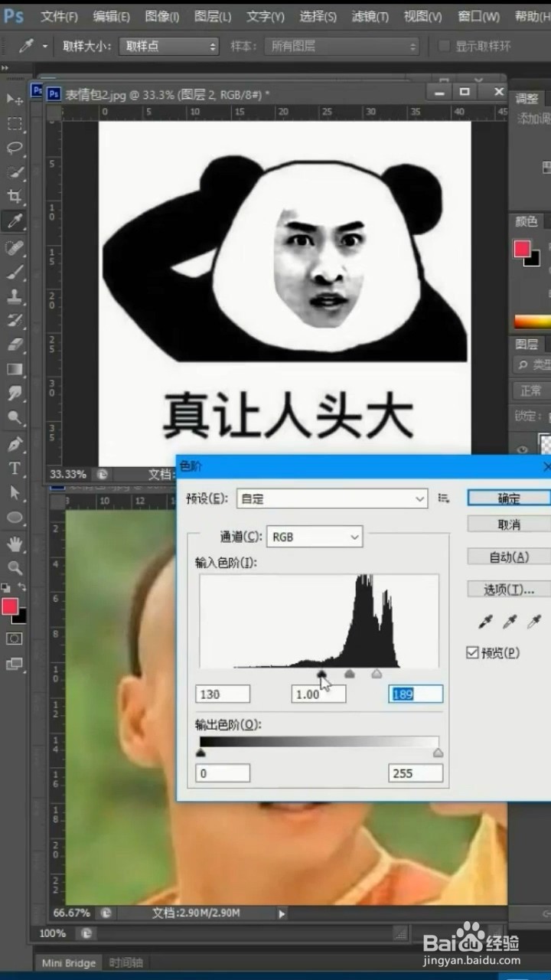Click the input midtone gray slider handle

point(350,674)
